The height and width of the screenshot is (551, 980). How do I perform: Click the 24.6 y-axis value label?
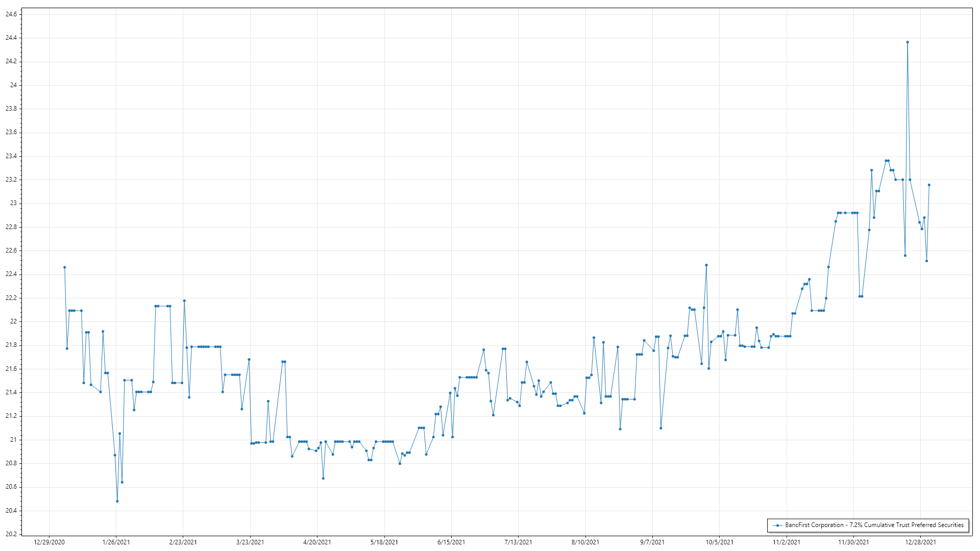(x=11, y=14)
